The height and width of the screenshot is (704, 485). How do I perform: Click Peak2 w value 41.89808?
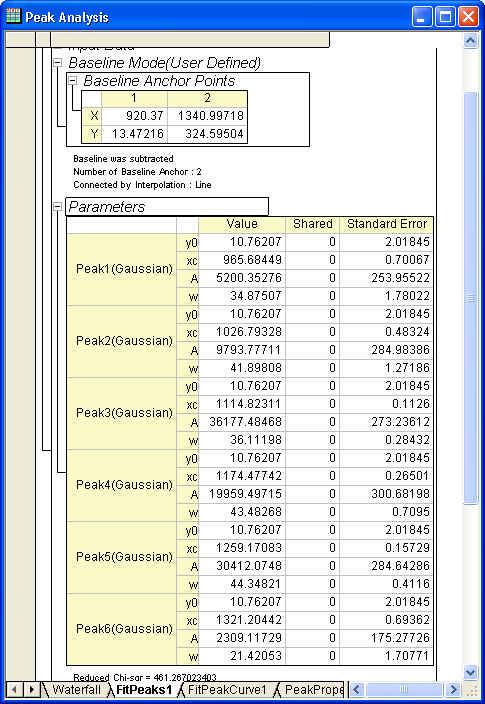pyautogui.click(x=242, y=368)
